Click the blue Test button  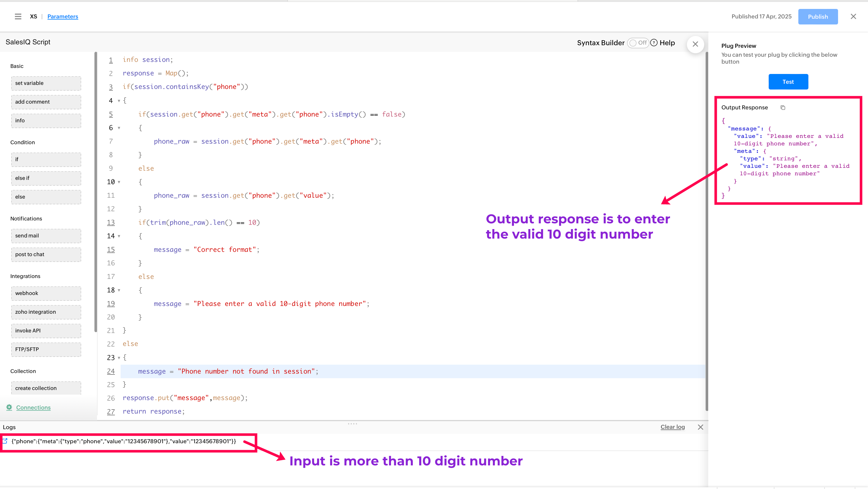pos(788,82)
